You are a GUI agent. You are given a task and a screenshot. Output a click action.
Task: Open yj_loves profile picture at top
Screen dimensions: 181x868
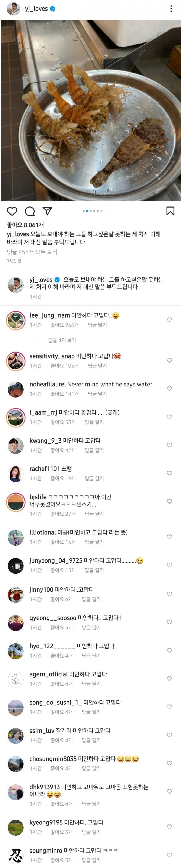13,9
